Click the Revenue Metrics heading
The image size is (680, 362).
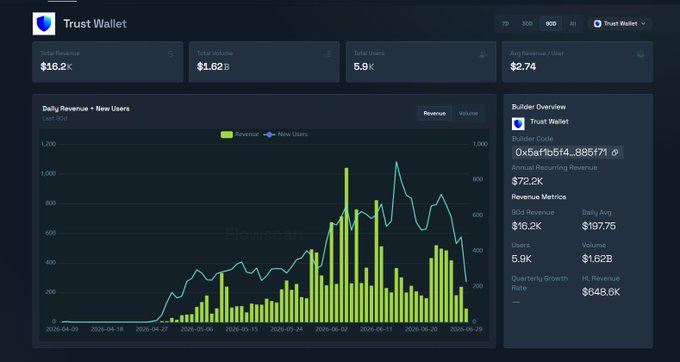pos(539,197)
